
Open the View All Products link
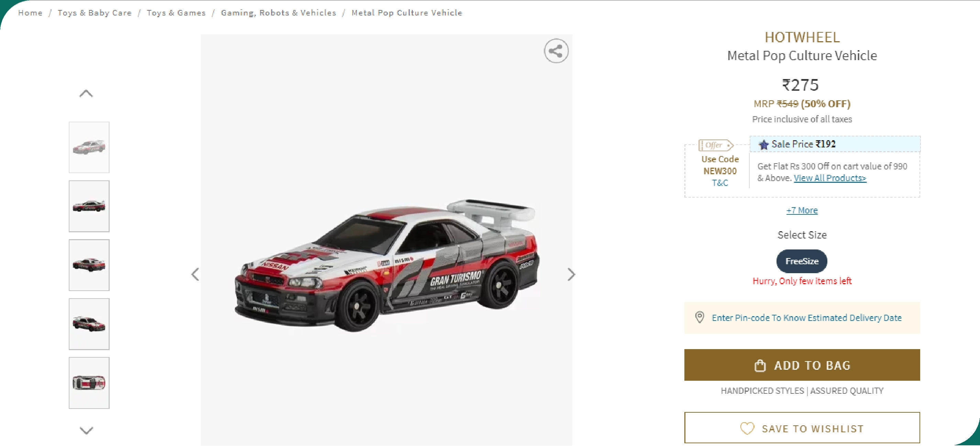pyautogui.click(x=830, y=178)
